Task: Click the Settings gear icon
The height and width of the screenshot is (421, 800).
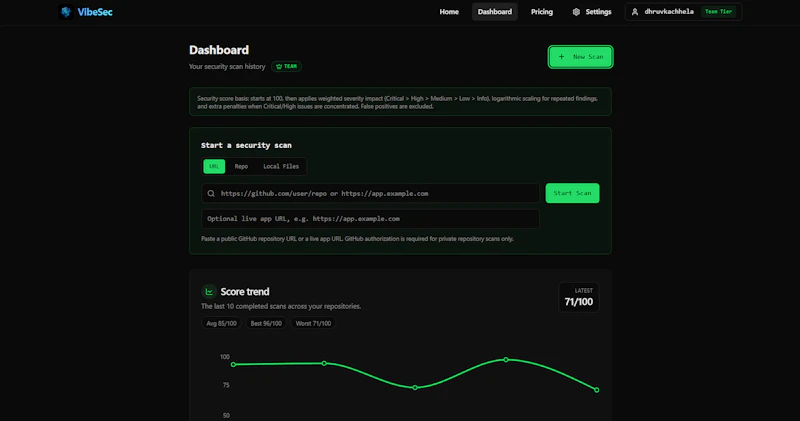Action: click(576, 12)
